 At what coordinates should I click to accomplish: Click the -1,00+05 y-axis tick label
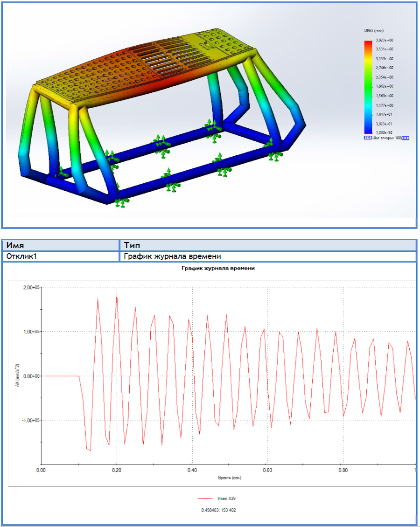tap(31, 421)
